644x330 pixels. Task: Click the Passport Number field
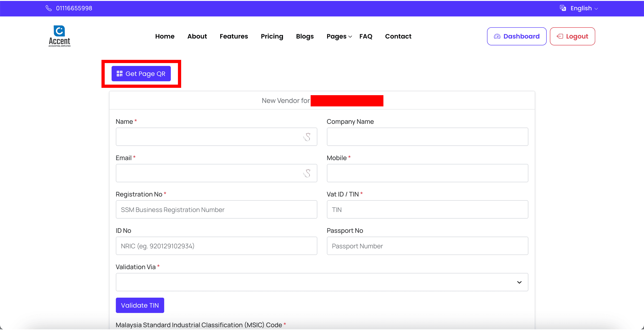427,246
